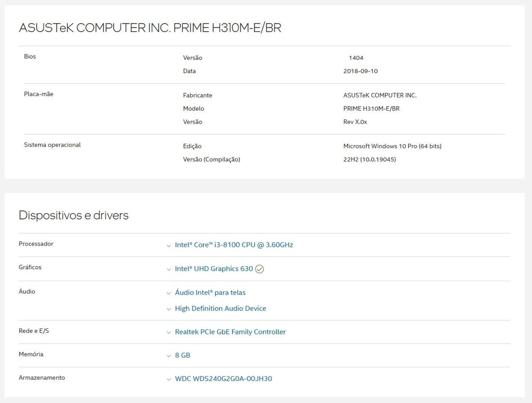
Task: Click the Rede e E/S row label
Action: (34, 331)
